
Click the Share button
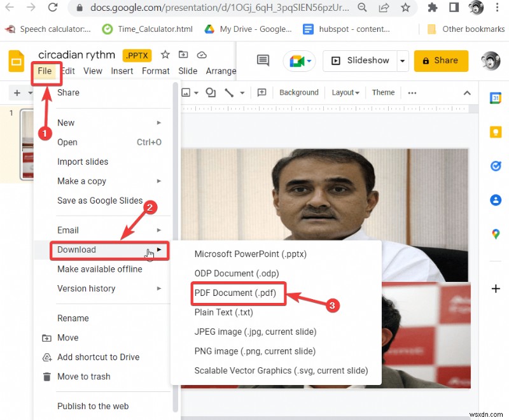(x=441, y=60)
